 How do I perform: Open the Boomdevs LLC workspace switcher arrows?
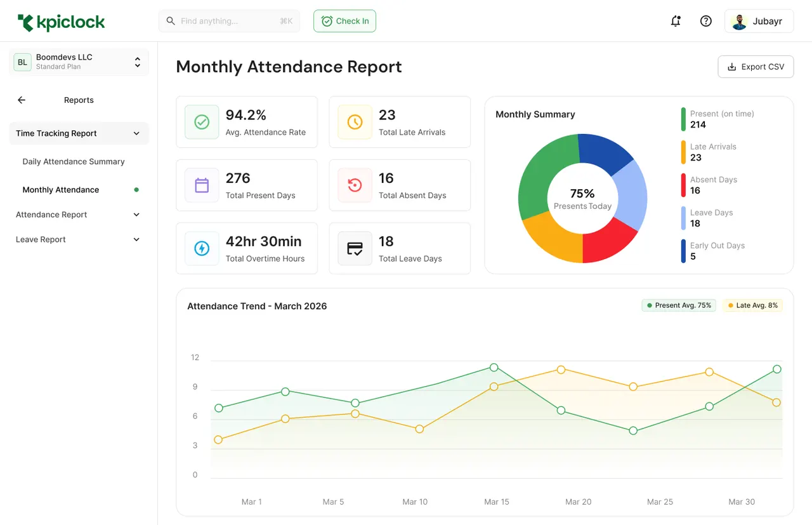point(137,62)
